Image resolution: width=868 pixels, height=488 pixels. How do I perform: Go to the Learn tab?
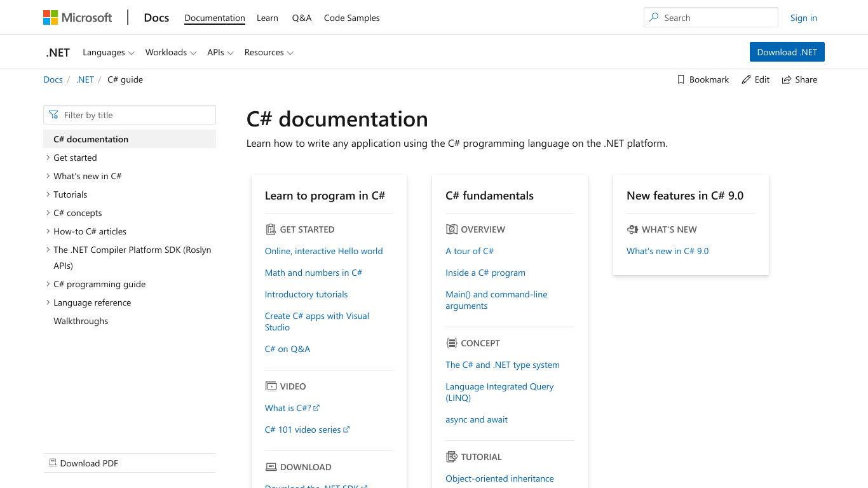click(268, 18)
